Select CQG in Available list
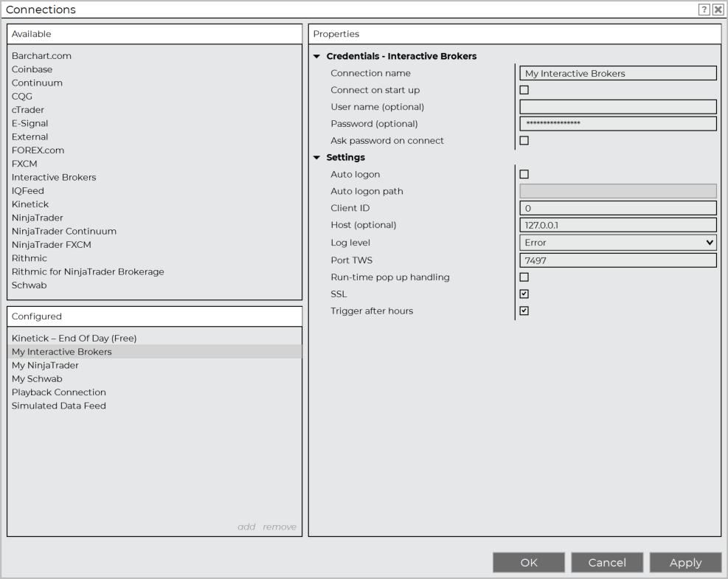 point(22,96)
